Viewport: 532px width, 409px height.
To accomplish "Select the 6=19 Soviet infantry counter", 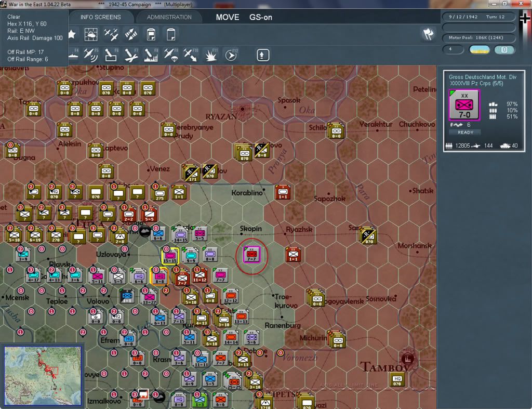I will coord(35,235).
